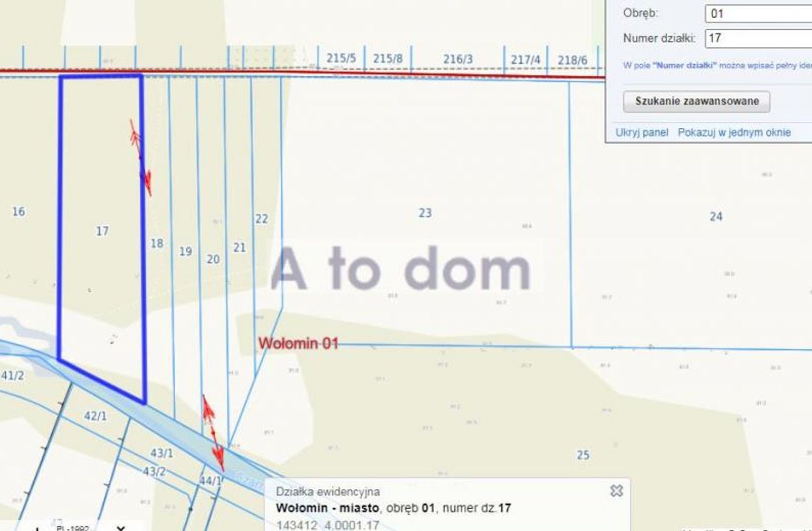
Task: Close the Działka ewidencyjna info popup
Action: click(616, 490)
